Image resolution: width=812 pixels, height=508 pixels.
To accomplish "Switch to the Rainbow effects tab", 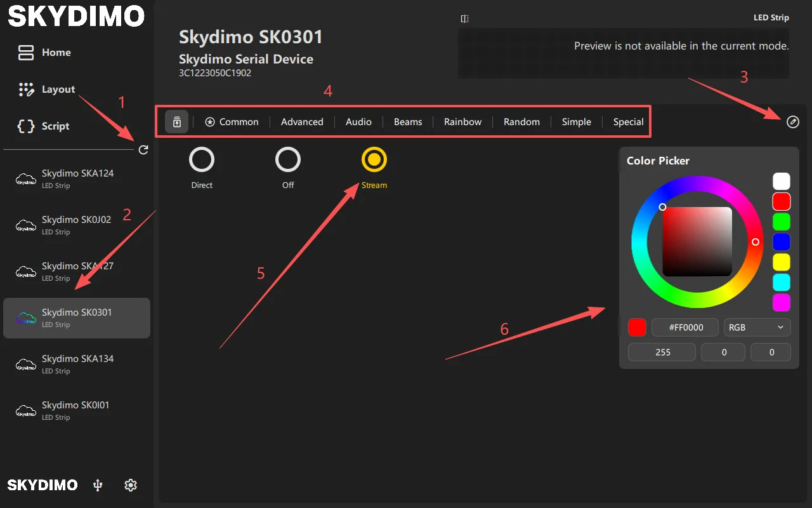I will [x=462, y=121].
